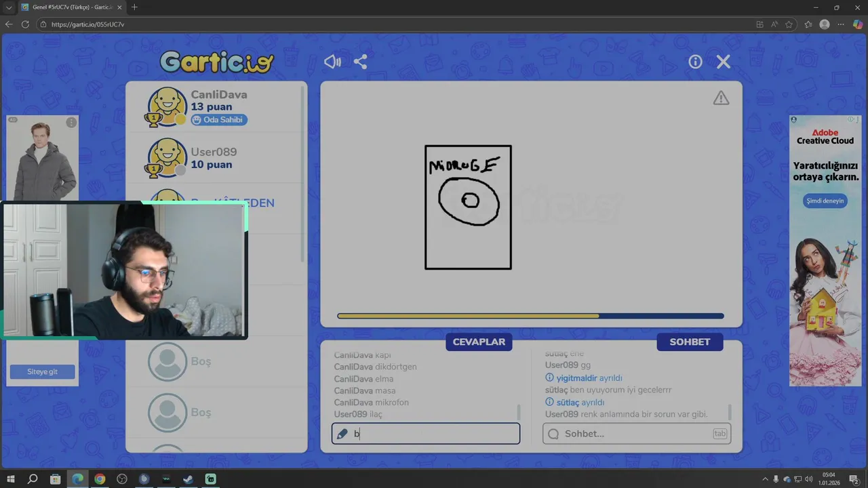Click 'sütlaç ben uyuyorum' chat message
The width and height of the screenshot is (868, 488).
tap(608, 390)
